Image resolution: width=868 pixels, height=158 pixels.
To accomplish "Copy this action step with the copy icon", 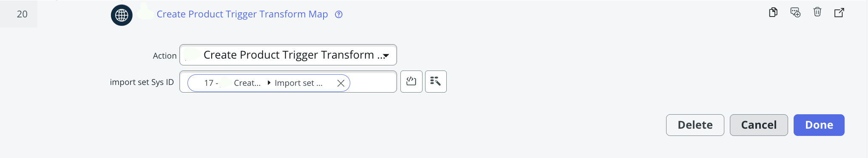I will coord(773,12).
